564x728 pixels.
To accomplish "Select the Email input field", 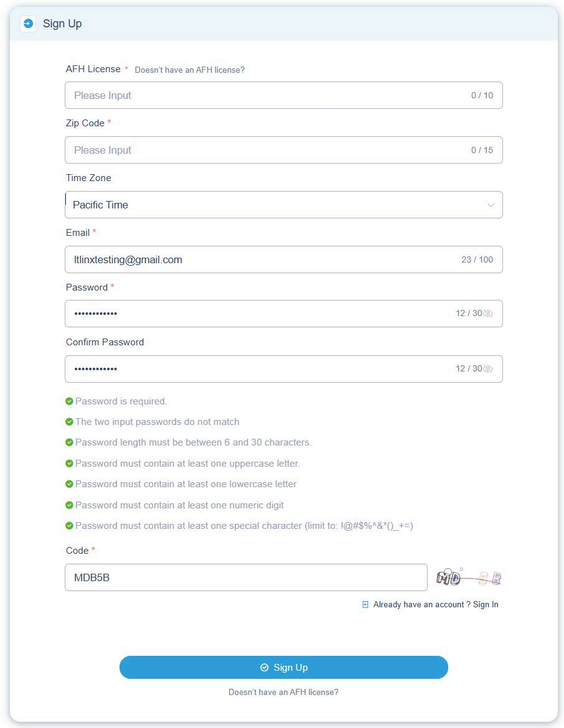I will [x=261, y=260].
